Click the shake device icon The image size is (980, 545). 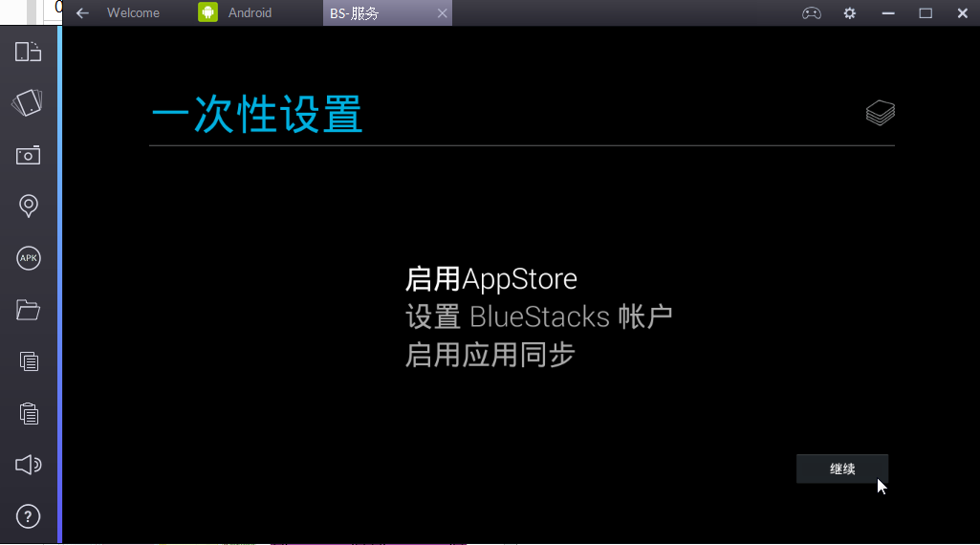[x=28, y=102]
